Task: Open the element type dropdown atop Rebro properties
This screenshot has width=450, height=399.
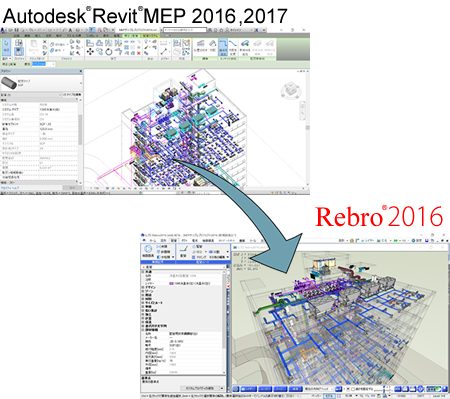Action: tap(185, 267)
